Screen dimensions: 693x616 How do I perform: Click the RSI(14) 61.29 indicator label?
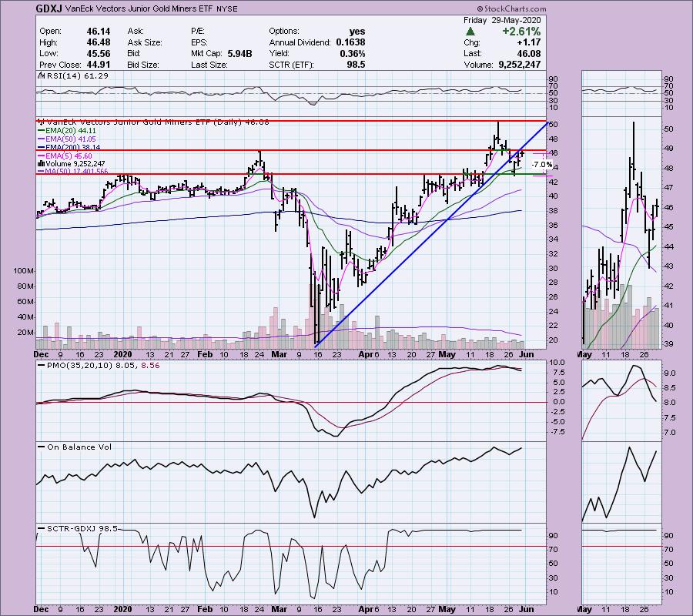pyautogui.click(x=77, y=76)
